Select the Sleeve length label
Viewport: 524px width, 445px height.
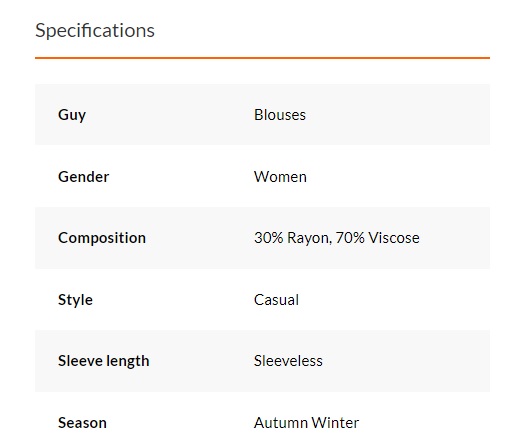(104, 361)
